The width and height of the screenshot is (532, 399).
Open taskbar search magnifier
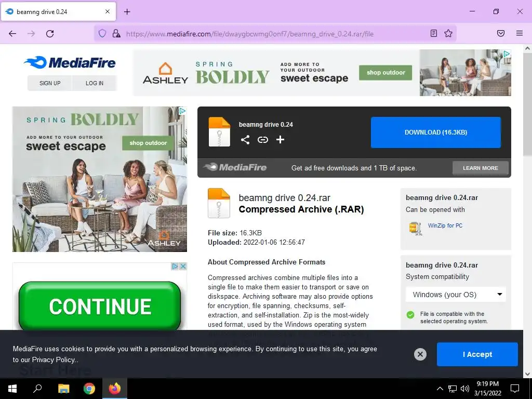pos(37,389)
